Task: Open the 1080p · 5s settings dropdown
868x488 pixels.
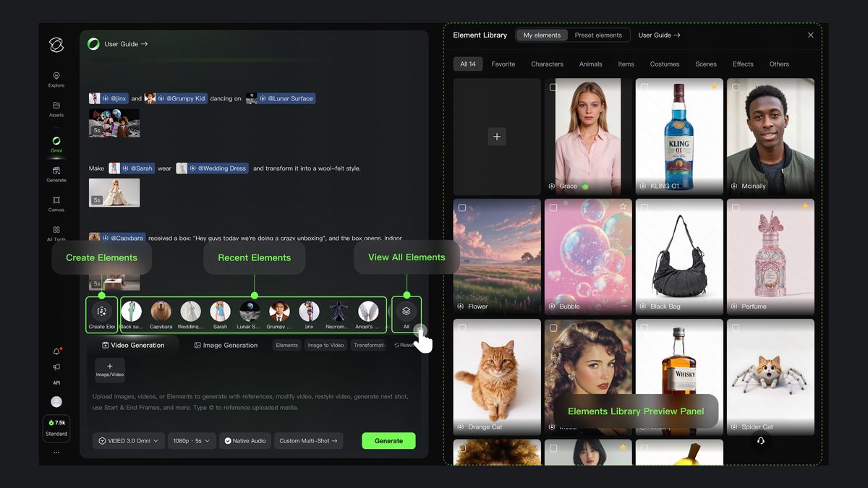Action: 192,440
